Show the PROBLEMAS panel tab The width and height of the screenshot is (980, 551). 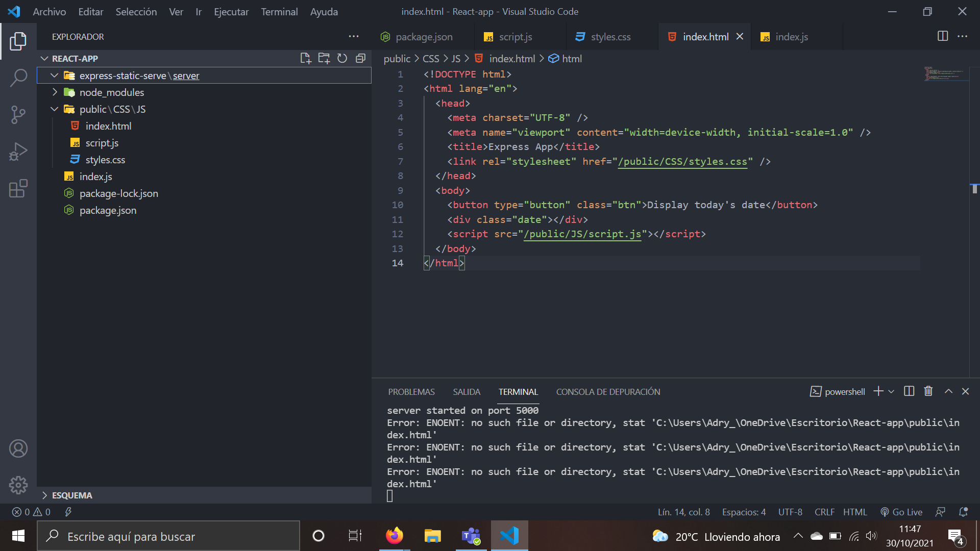coord(411,392)
